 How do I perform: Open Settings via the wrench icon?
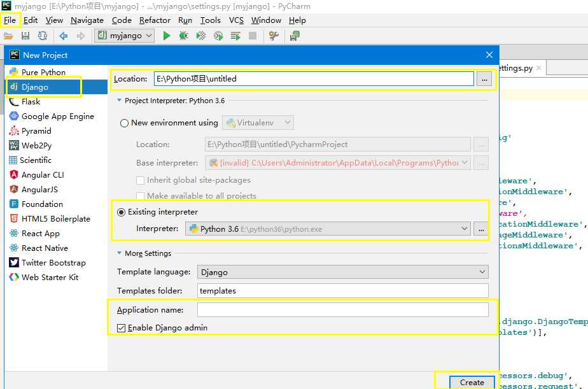click(274, 36)
